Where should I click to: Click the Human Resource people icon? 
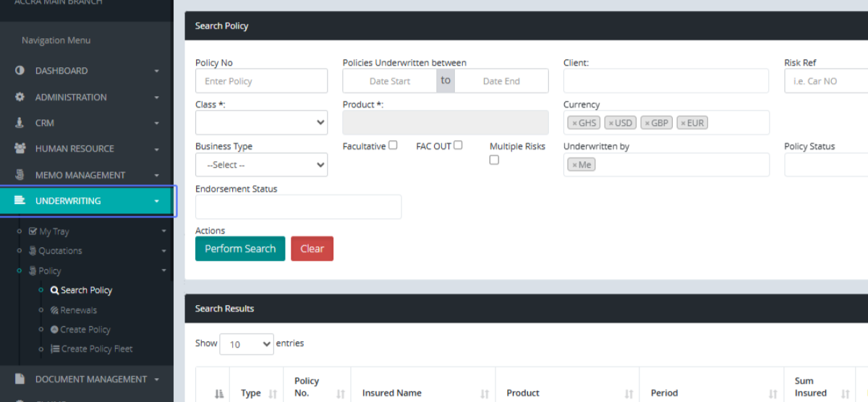[20, 149]
